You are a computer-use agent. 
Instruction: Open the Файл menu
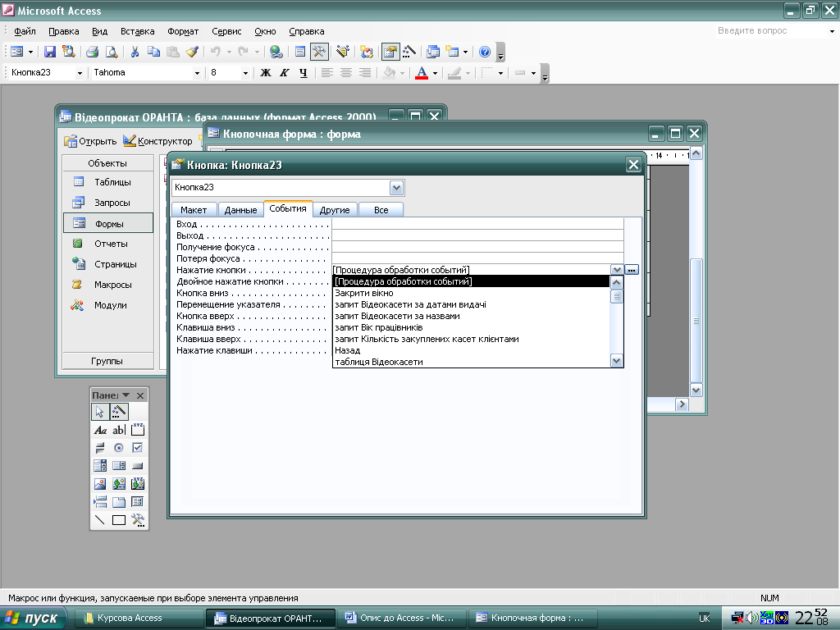tap(25, 31)
